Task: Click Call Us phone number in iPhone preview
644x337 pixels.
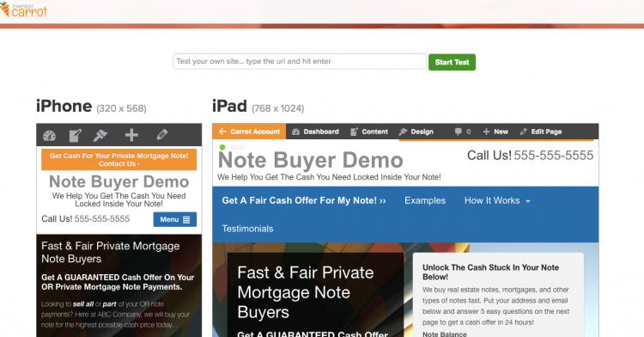Action: pyautogui.click(x=102, y=219)
